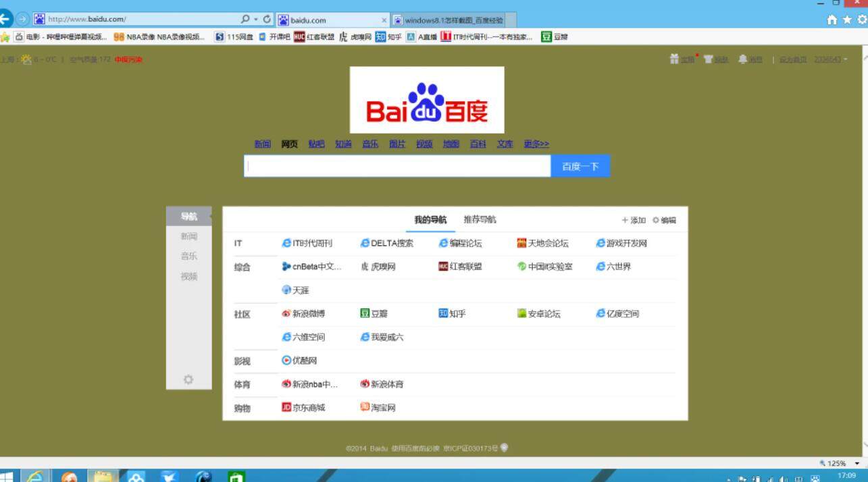Click the shirt skin icon at top right
Image resolution: width=868 pixels, height=482 pixels.
tap(708, 59)
